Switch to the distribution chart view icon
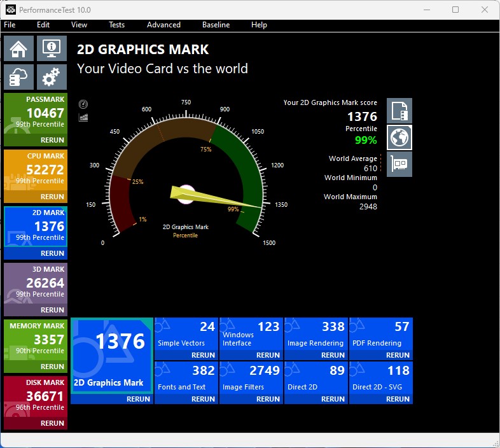 pyautogui.click(x=83, y=117)
